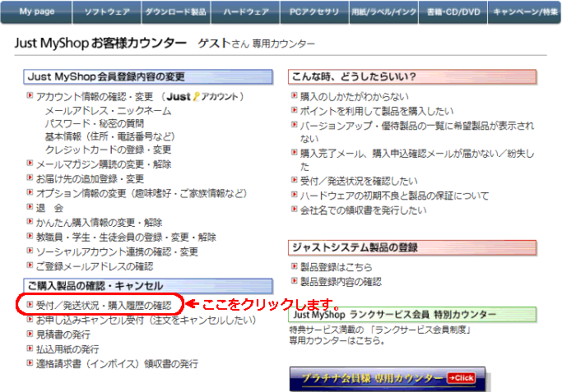Open the PCアクセサリ tab

click(314, 12)
